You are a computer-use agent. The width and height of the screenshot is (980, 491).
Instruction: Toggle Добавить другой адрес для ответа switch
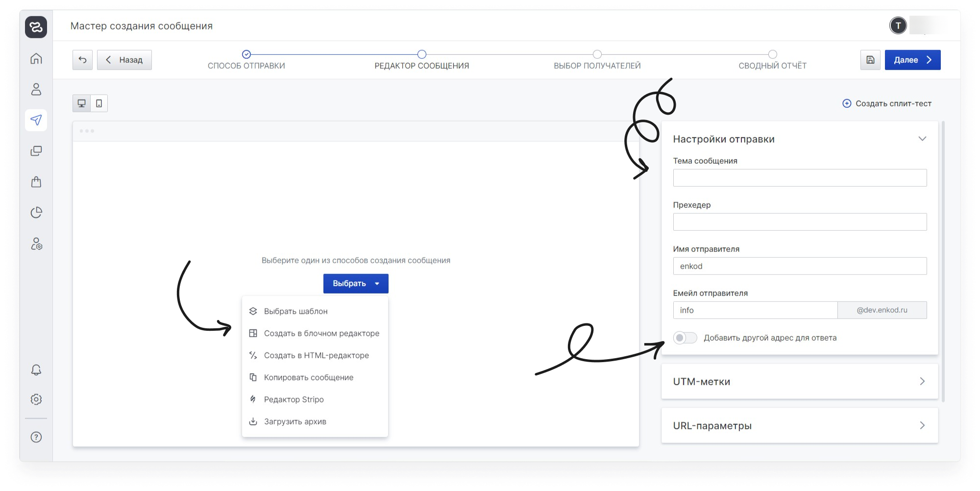point(685,338)
